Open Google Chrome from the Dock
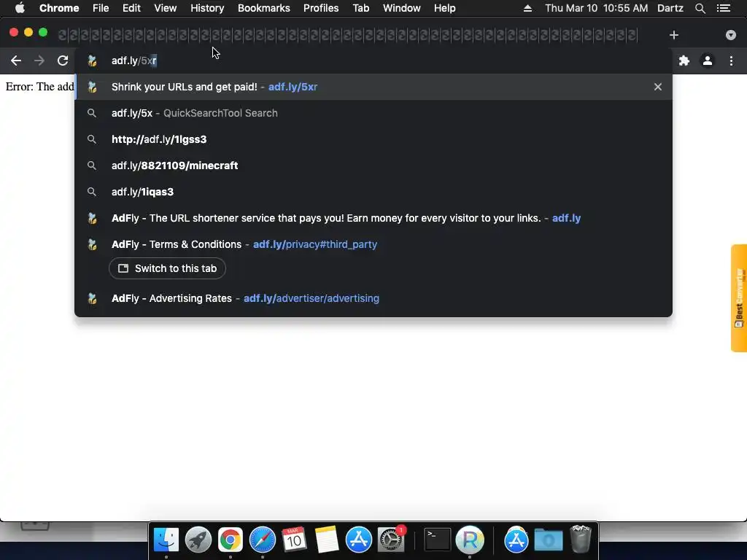Screen dimensions: 747x560 click(230, 540)
